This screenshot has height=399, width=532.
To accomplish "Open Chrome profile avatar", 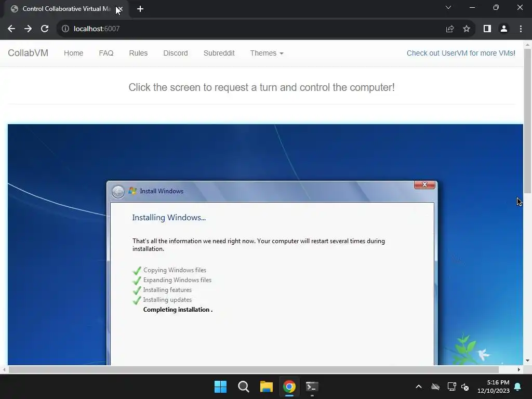I will click(x=504, y=29).
